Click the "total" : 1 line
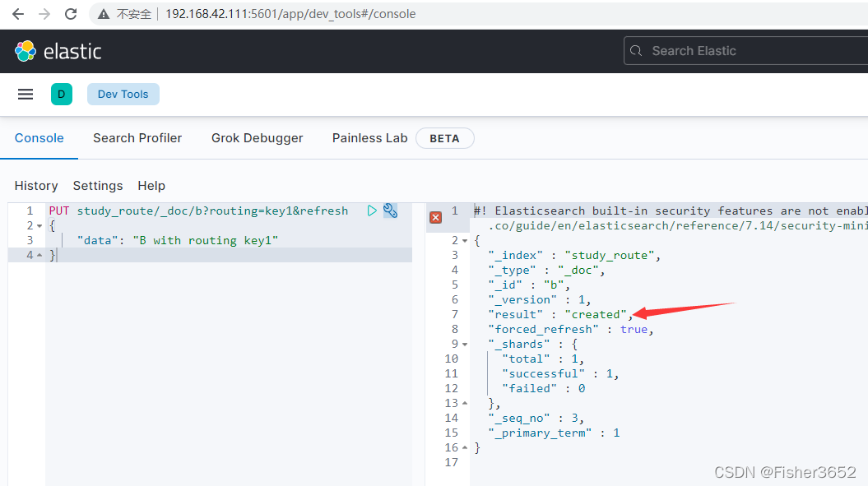 [x=542, y=359]
